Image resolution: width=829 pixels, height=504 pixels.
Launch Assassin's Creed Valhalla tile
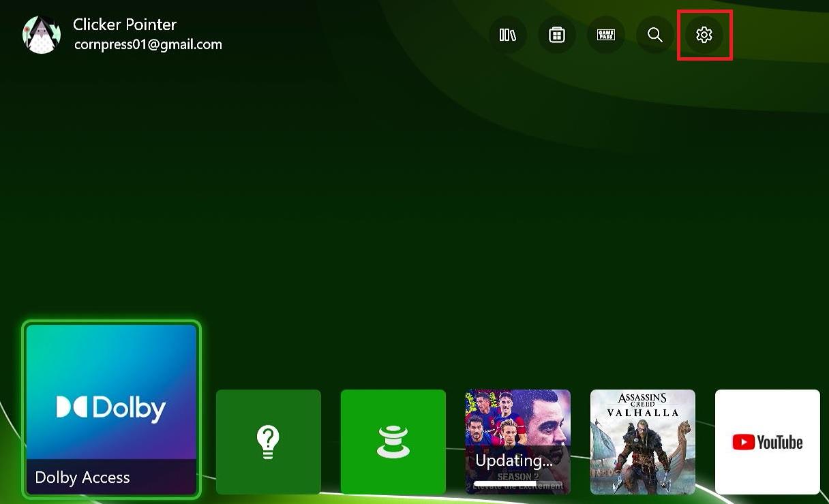[x=643, y=442]
